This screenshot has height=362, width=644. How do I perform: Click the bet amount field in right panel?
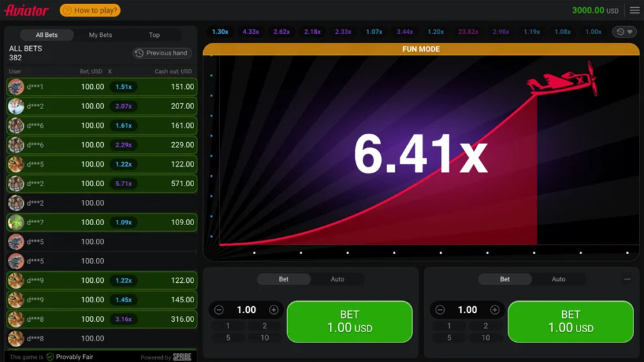(x=467, y=310)
